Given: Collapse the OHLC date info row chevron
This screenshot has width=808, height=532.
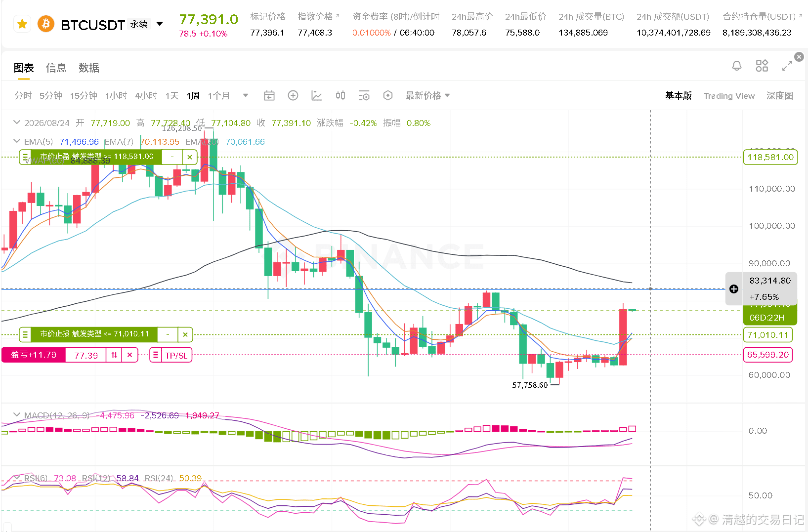Looking at the screenshot, I should point(17,123).
